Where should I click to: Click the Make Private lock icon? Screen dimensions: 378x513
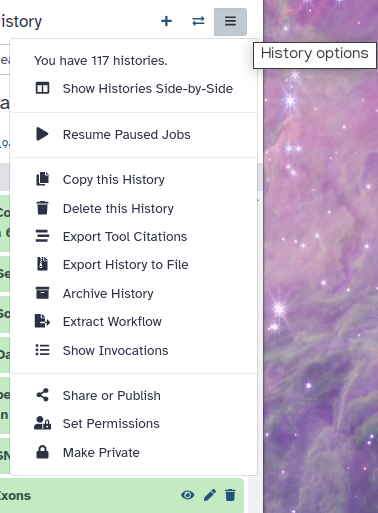43,452
